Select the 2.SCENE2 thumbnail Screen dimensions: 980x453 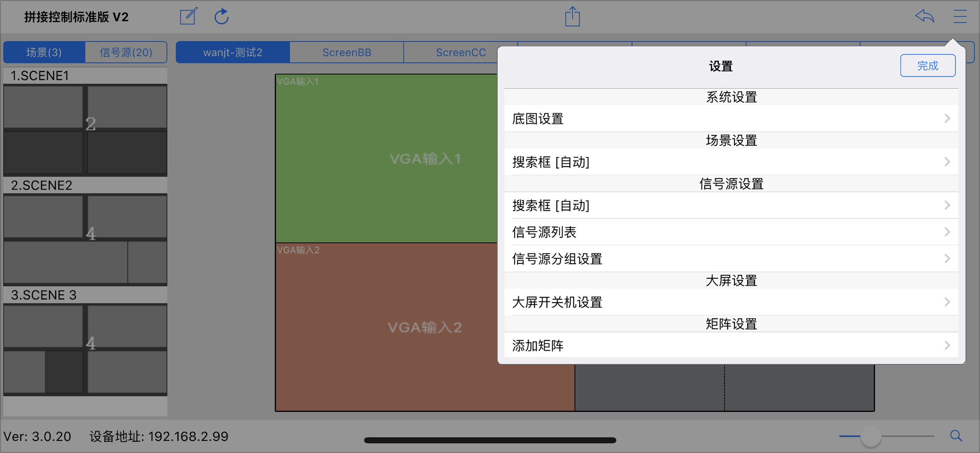(x=85, y=240)
